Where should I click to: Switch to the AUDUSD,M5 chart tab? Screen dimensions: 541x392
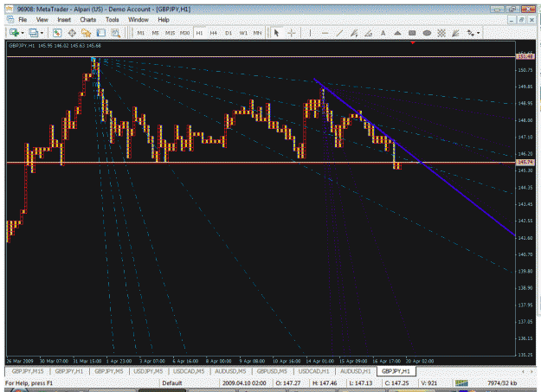coord(230,371)
